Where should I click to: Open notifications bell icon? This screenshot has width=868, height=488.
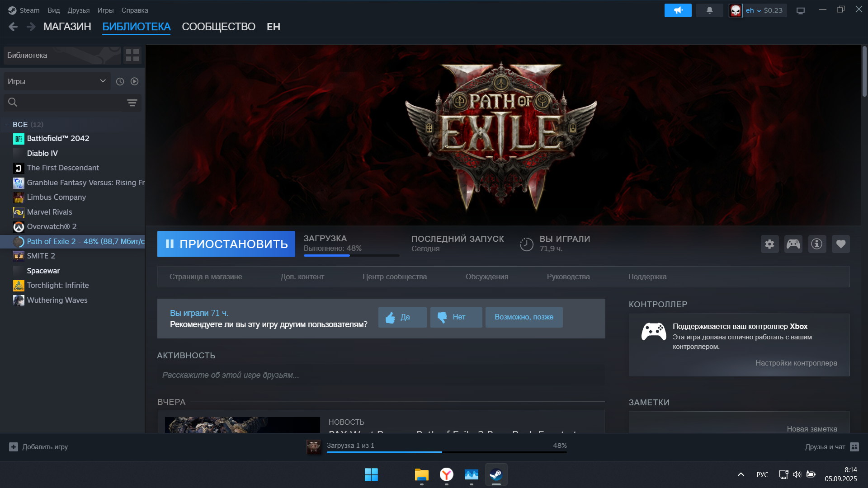[x=709, y=10]
